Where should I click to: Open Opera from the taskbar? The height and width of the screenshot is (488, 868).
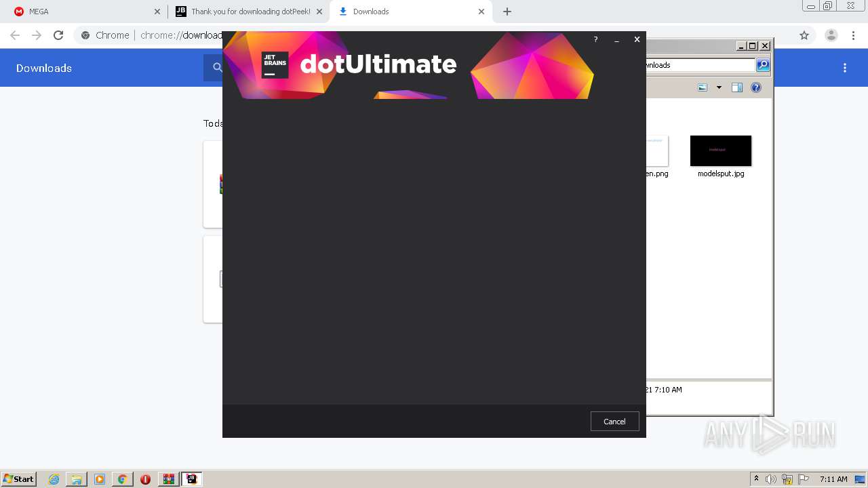point(145,479)
